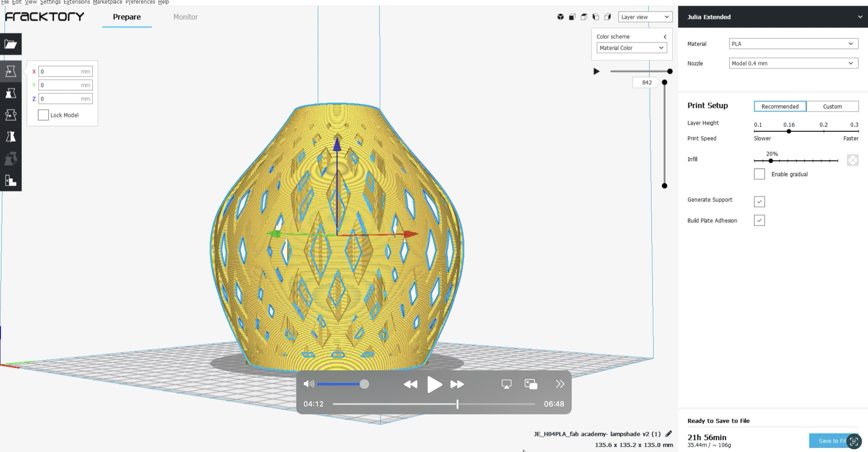Click the Z position input field
The width and height of the screenshot is (868, 452).
pyautogui.click(x=65, y=99)
